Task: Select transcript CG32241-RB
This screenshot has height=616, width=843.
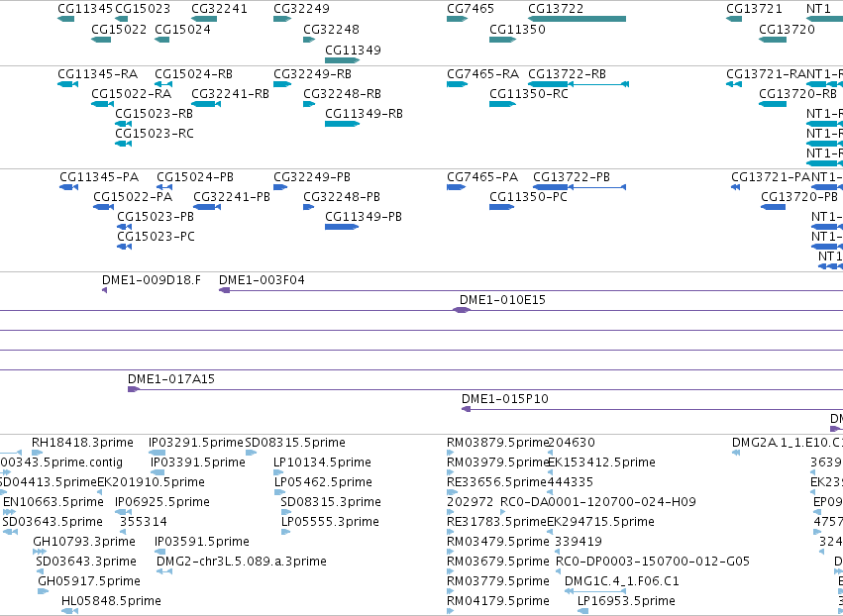Action: pyautogui.click(x=230, y=94)
